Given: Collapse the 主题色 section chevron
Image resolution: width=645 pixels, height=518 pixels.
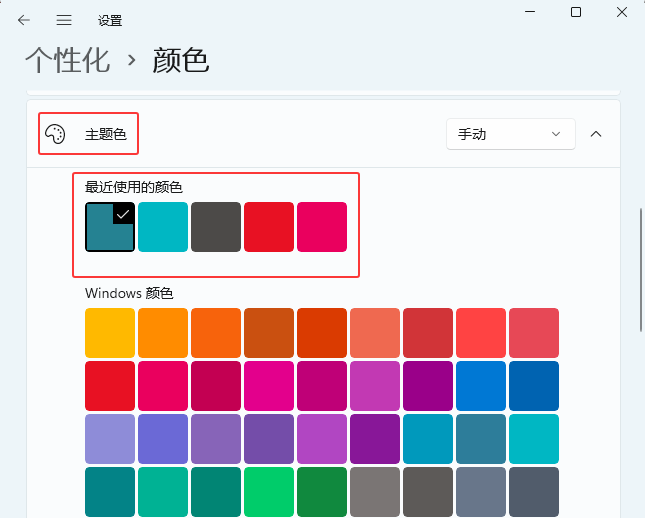Looking at the screenshot, I should coord(597,134).
